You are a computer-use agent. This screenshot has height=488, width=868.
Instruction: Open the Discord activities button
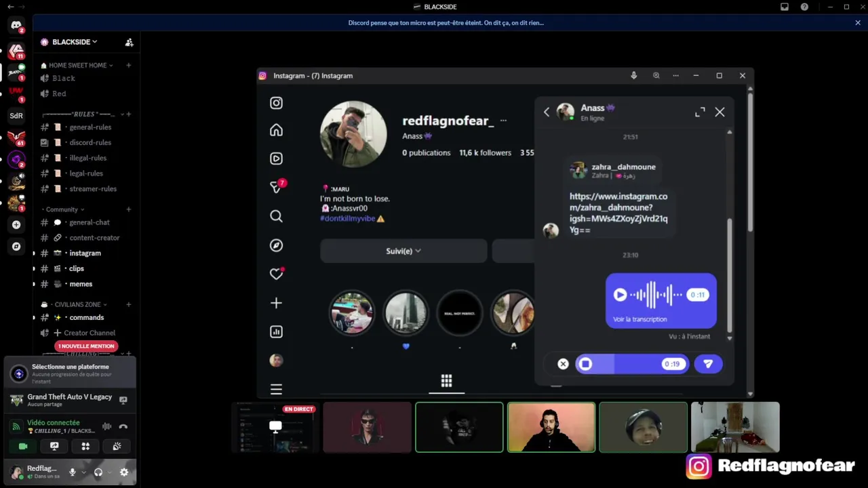pyautogui.click(x=85, y=446)
